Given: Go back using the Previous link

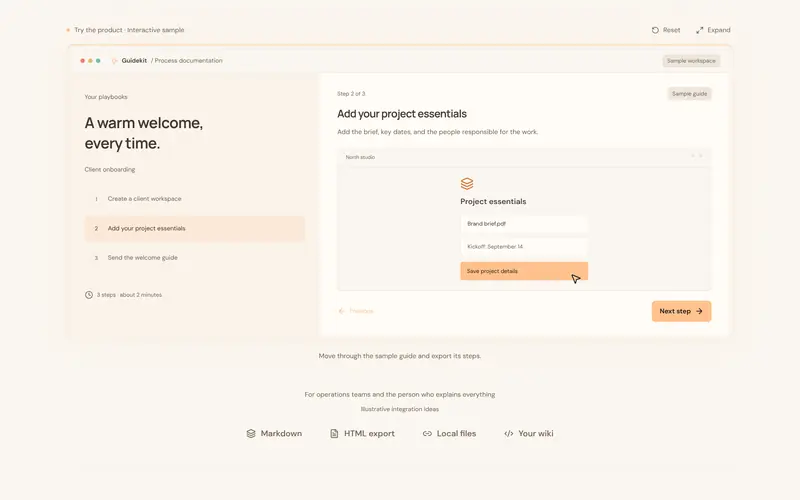Looking at the screenshot, I should (356, 311).
